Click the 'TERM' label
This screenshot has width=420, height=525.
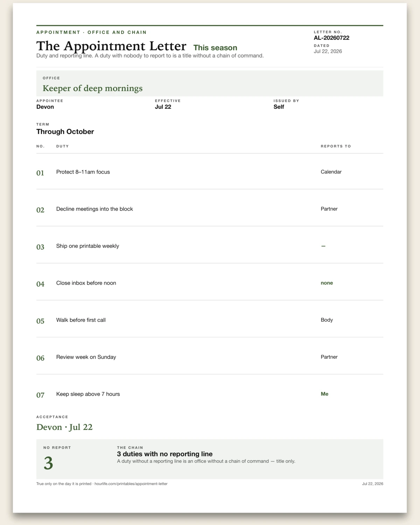(x=43, y=124)
